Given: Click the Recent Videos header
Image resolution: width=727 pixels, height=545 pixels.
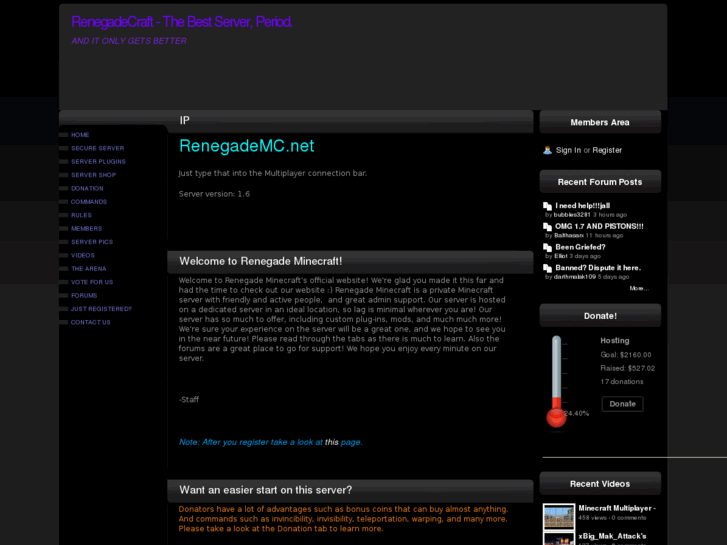Looking at the screenshot, I should pos(600,484).
